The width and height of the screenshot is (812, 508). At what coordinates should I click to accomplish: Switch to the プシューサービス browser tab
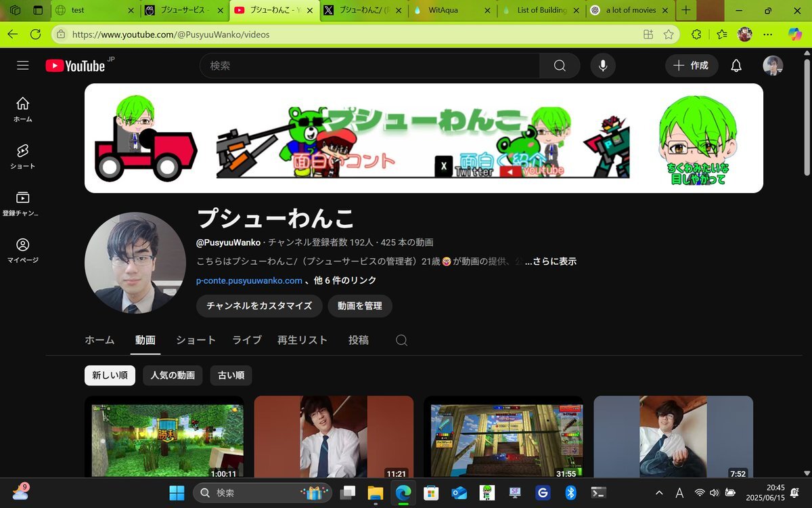tap(183, 10)
